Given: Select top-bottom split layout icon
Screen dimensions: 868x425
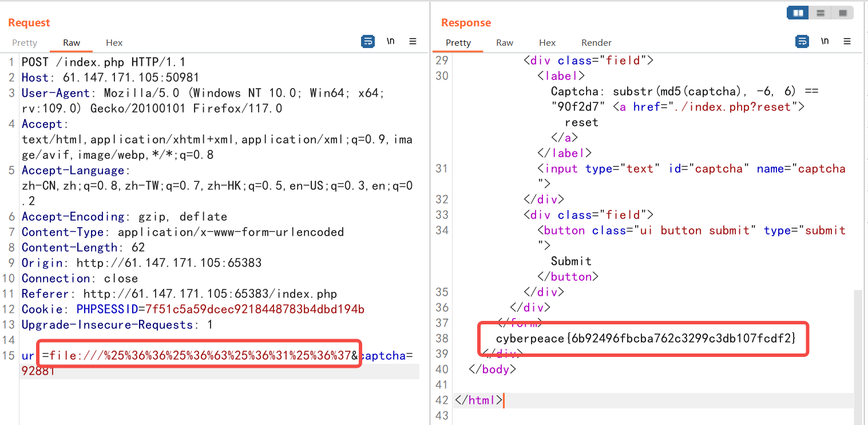Looking at the screenshot, I should pyautogui.click(x=820, y=13).
